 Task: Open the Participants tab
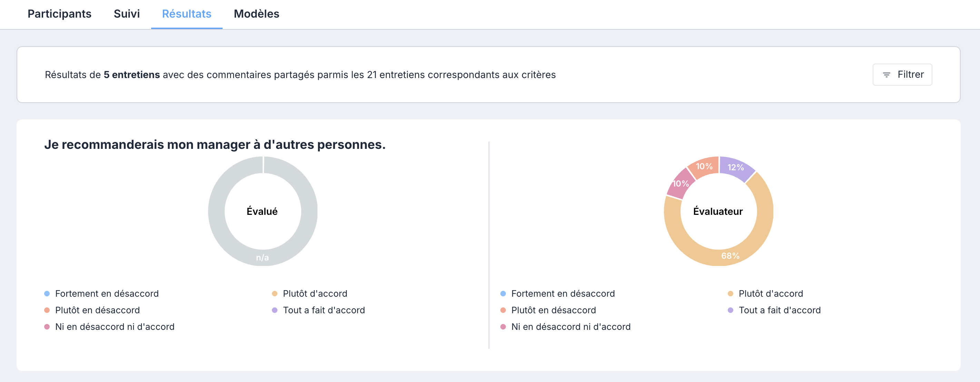pos(59,14)
